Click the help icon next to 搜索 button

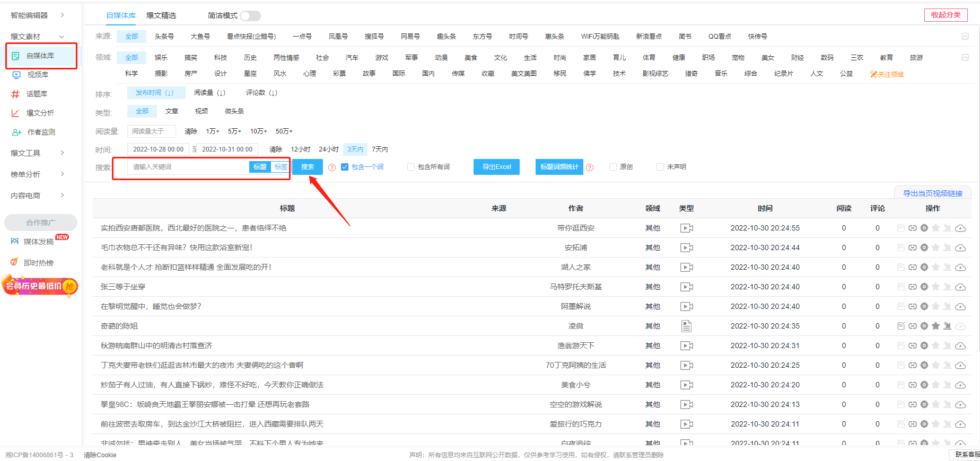tap(332, 167)
